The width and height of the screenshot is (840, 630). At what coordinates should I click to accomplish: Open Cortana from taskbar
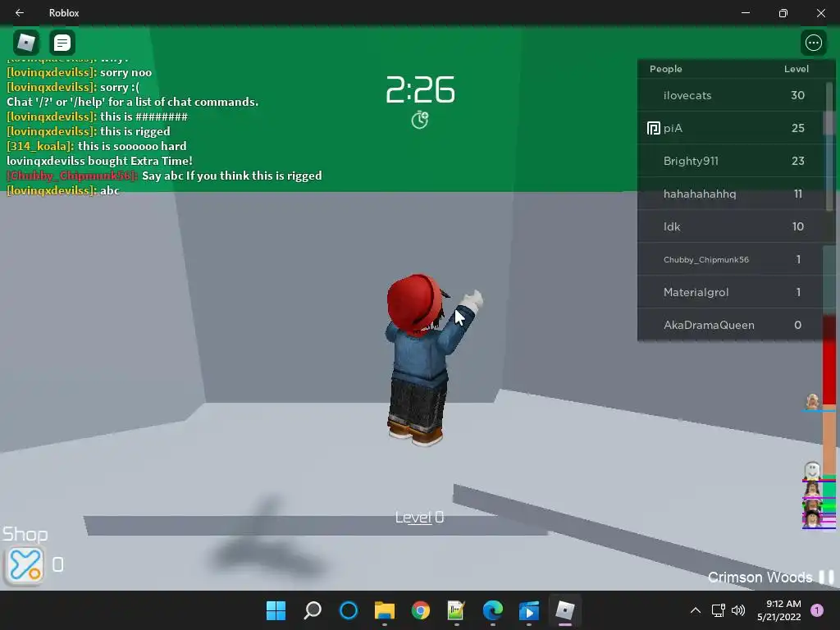348,610
